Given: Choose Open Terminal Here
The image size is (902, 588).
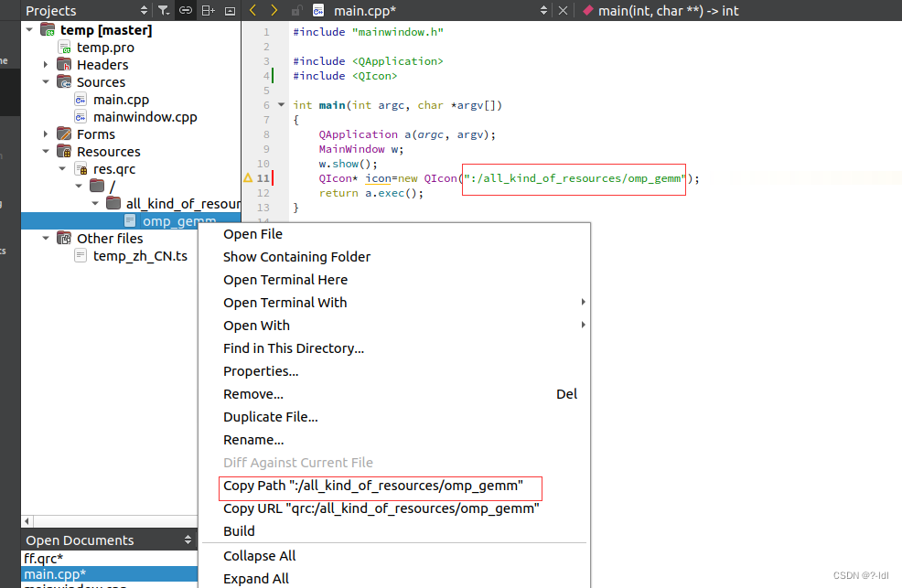Looking at the screenshot, I should (x=394, y=280).
